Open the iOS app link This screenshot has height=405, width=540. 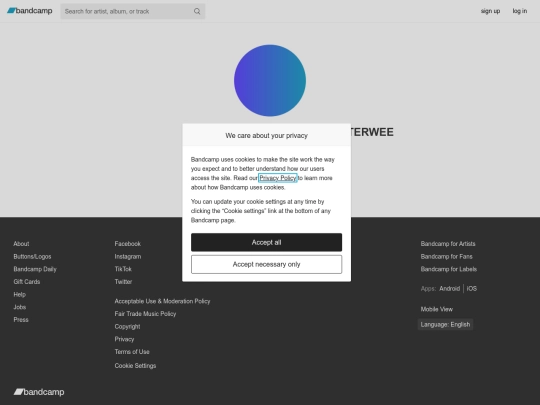click(472, 289)
